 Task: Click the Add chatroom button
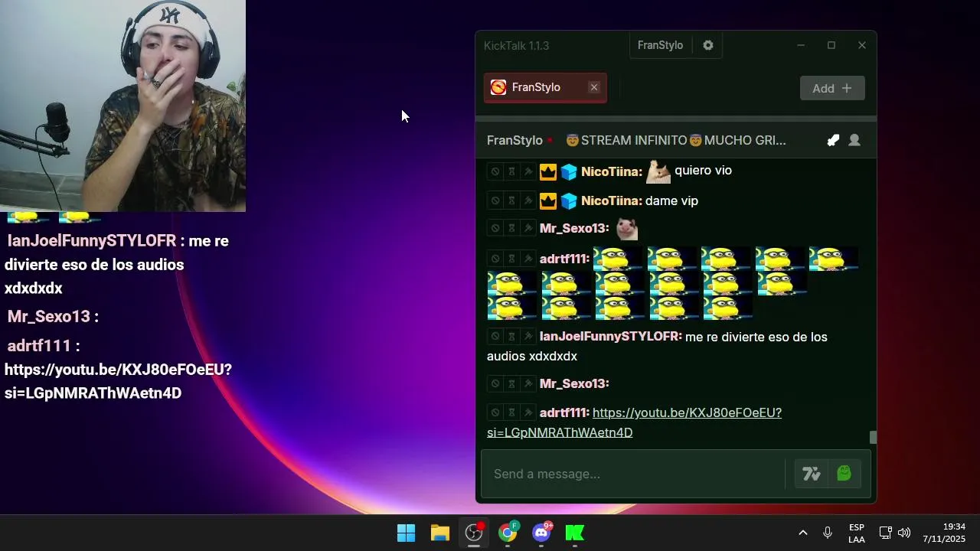832,88
